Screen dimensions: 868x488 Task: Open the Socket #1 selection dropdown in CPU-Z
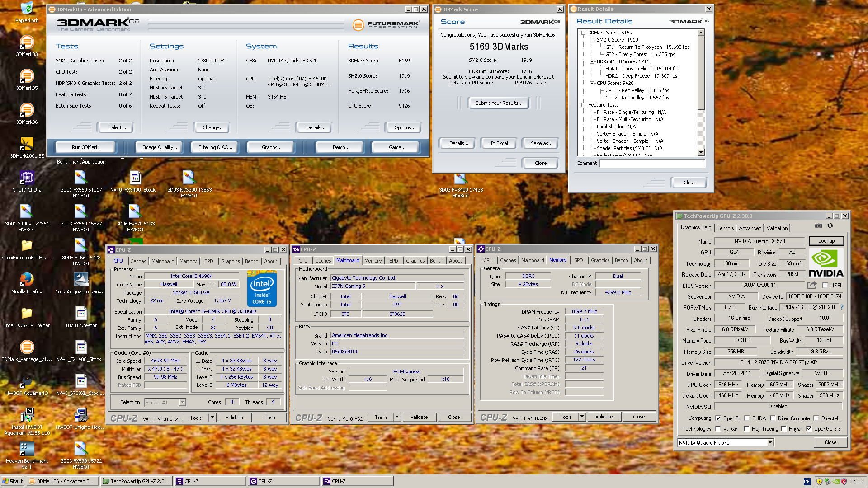(x=182, y=403)
